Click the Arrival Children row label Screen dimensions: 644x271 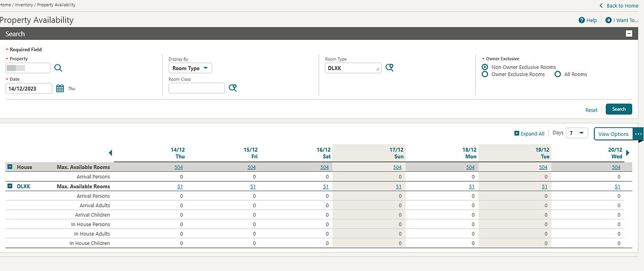pos(93,215)
